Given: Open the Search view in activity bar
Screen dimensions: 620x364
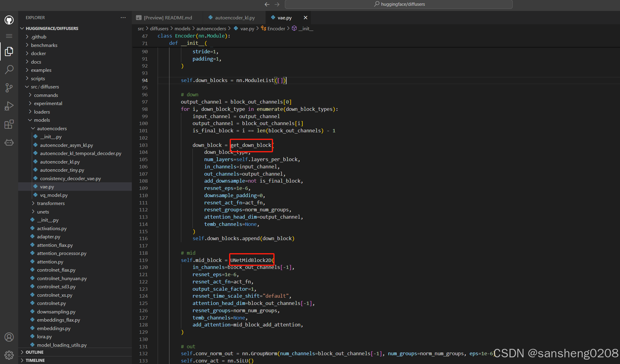Looking at the screenshot, I should (x=9, y=70).
